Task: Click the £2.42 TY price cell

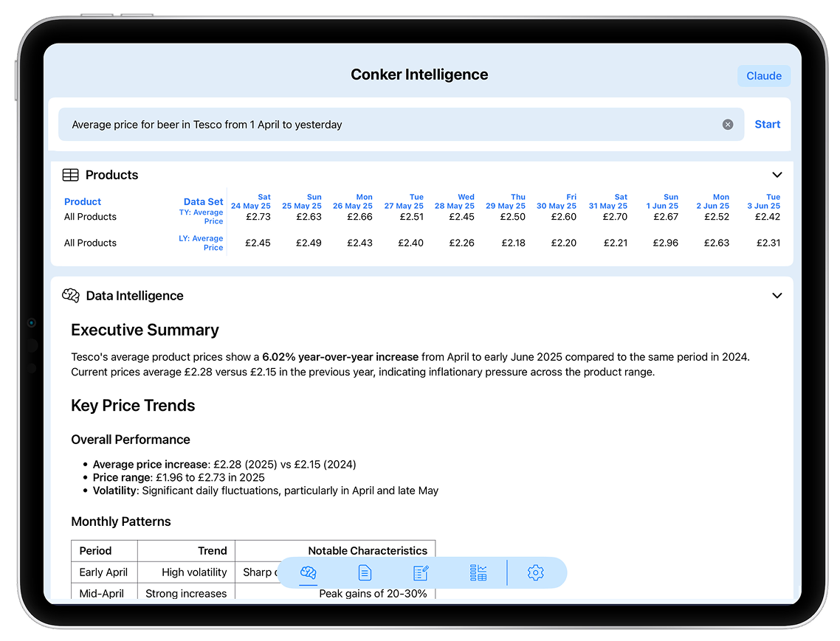Action: [768, 216]
